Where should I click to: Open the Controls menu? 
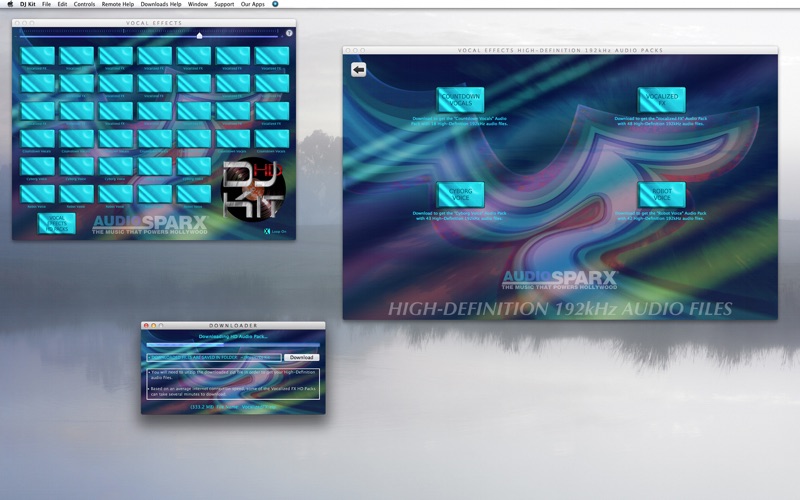click(x=84, y=4)
